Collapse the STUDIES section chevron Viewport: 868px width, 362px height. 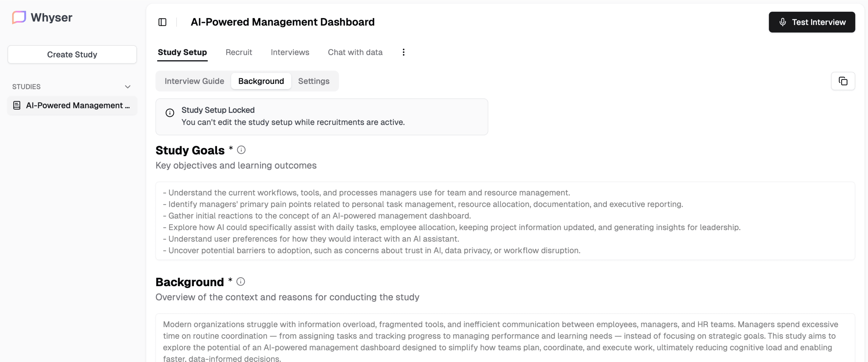tap(128, 87)
